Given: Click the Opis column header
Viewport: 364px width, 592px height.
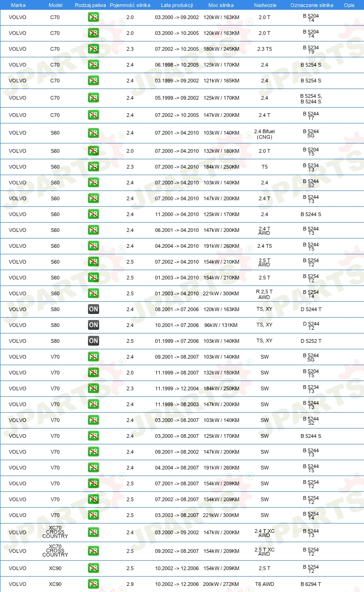Looking at the screenshot, I should tap(349, 5).
